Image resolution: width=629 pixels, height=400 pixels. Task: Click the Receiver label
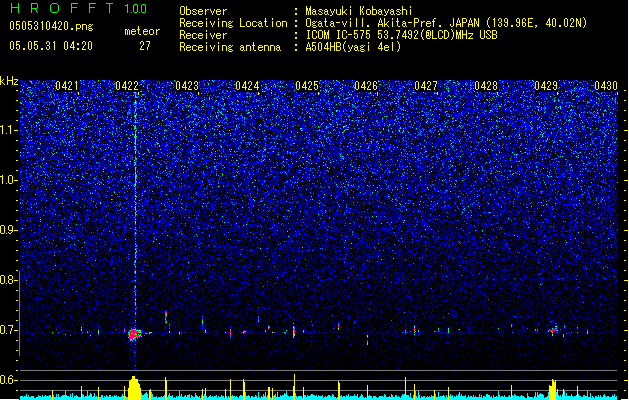pyautogui.click(x=203, y=35)
